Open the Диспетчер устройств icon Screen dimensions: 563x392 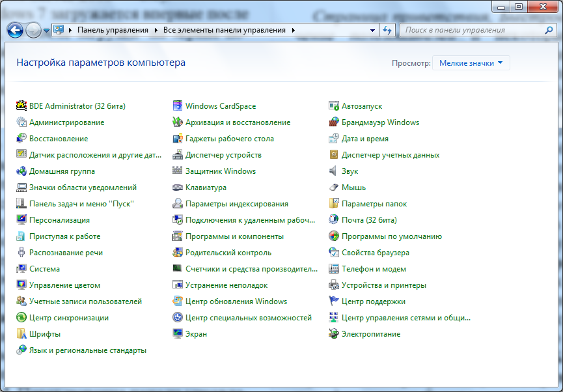(x=178, y=154)
